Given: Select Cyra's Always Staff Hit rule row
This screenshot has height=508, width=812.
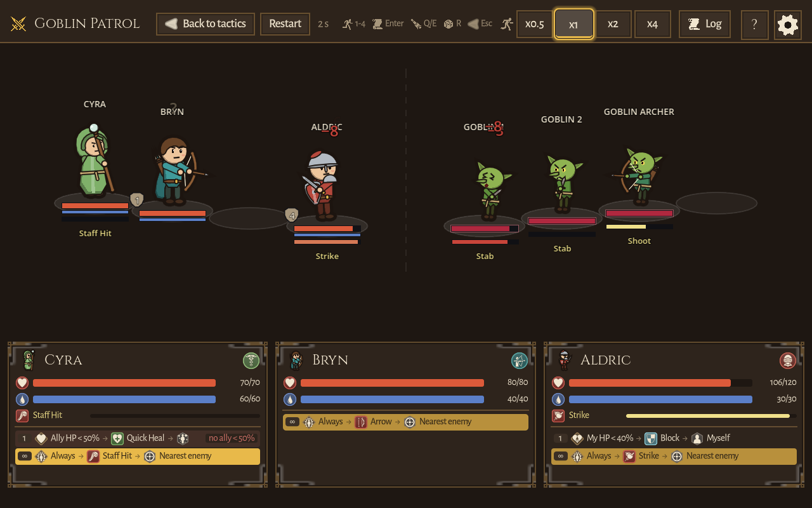Looking at the screenshot, I should pyautogui.click(x=138, y=456).
